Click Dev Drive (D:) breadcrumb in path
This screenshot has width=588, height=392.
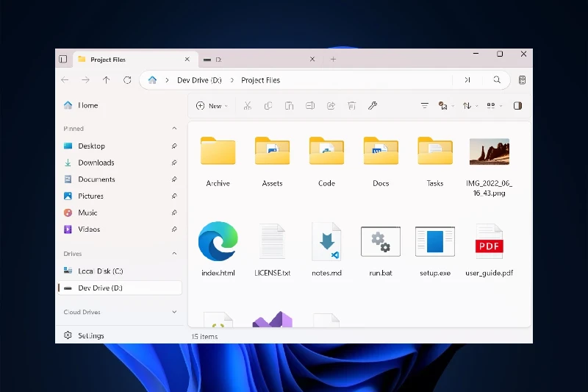199,80
